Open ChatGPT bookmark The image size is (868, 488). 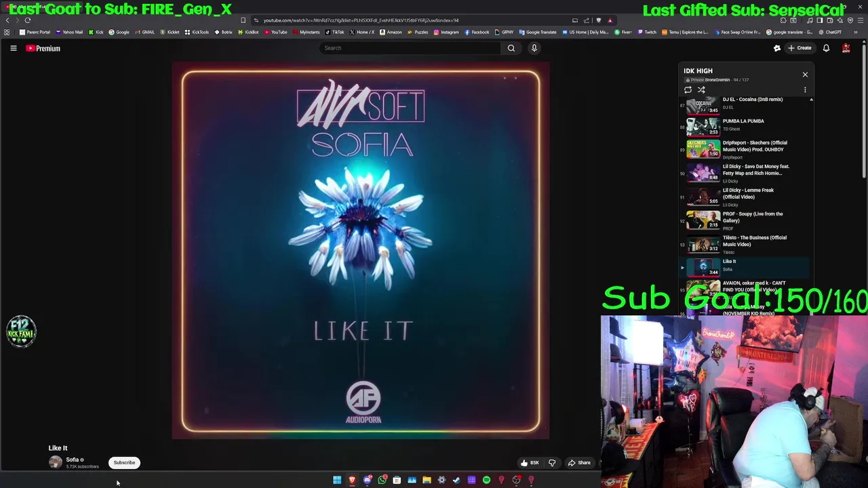830,32
